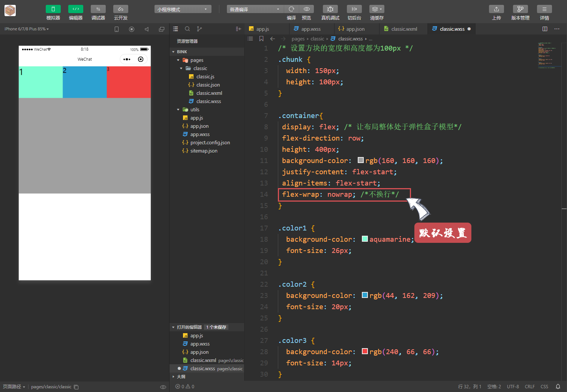Open sitemap.json in the file tree
Image resolution: width=567 pixels, height=392 pixels.
[x=204, y=151]
